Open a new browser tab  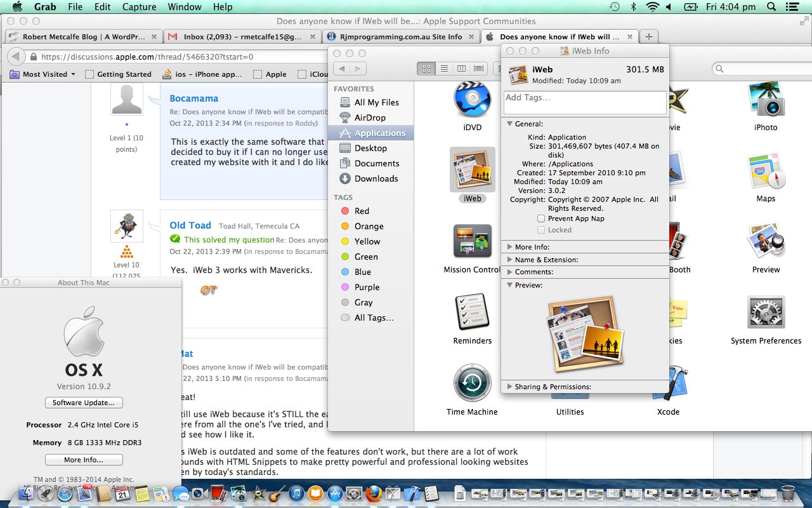649,37
